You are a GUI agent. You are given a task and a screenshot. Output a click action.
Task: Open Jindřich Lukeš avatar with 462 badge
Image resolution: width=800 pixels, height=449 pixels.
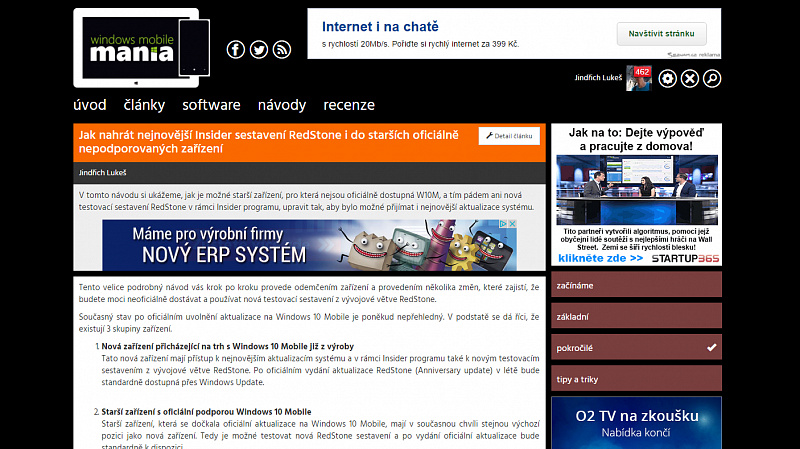tap(639, 78)
